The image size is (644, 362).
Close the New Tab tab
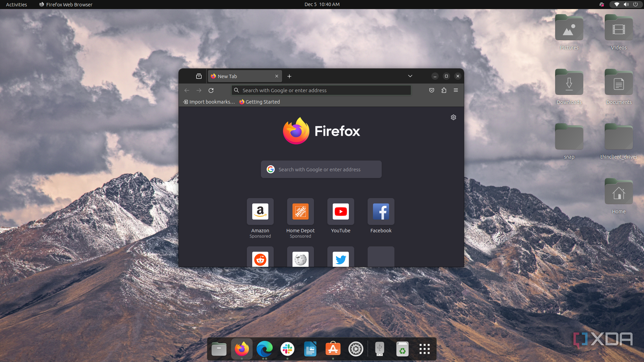click(x=277, y=76)
